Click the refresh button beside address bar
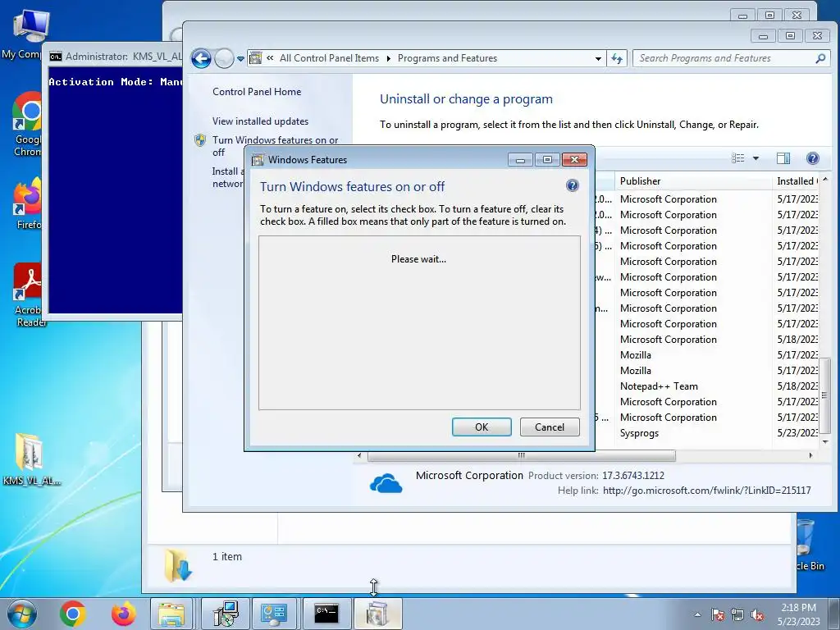 tap(617, 58)
